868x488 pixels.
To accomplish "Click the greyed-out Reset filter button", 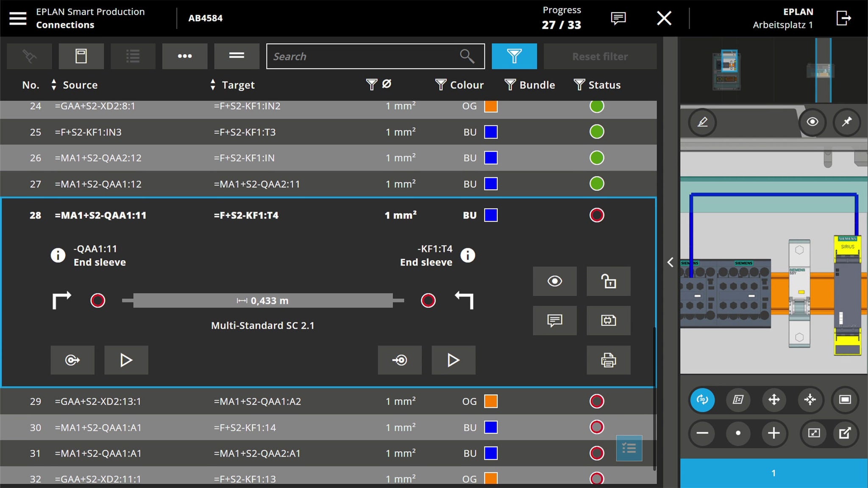I will [600, 56].
